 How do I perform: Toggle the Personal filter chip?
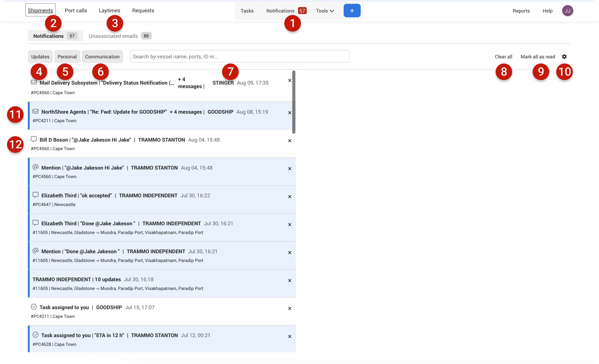tap(67, 56)
